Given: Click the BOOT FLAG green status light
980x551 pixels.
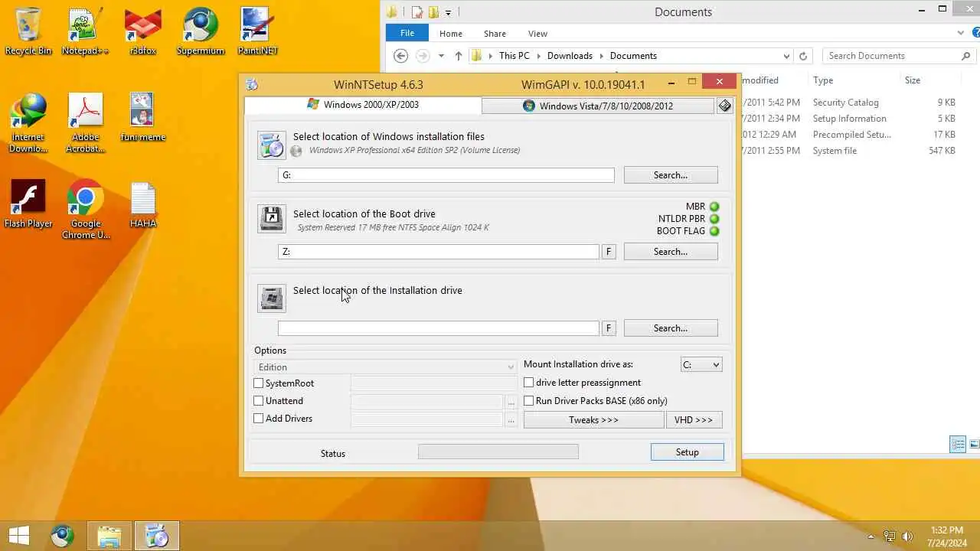Looking at the screenshot, I should 714,231.
